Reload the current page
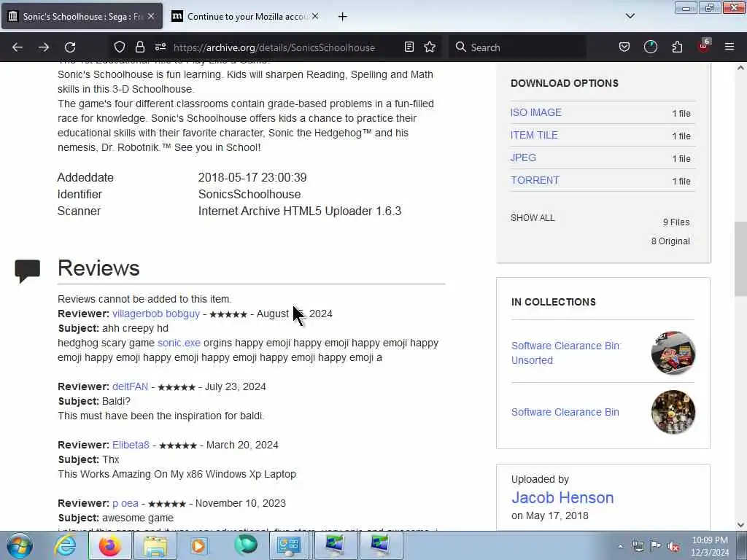 [x=70, y=47]
